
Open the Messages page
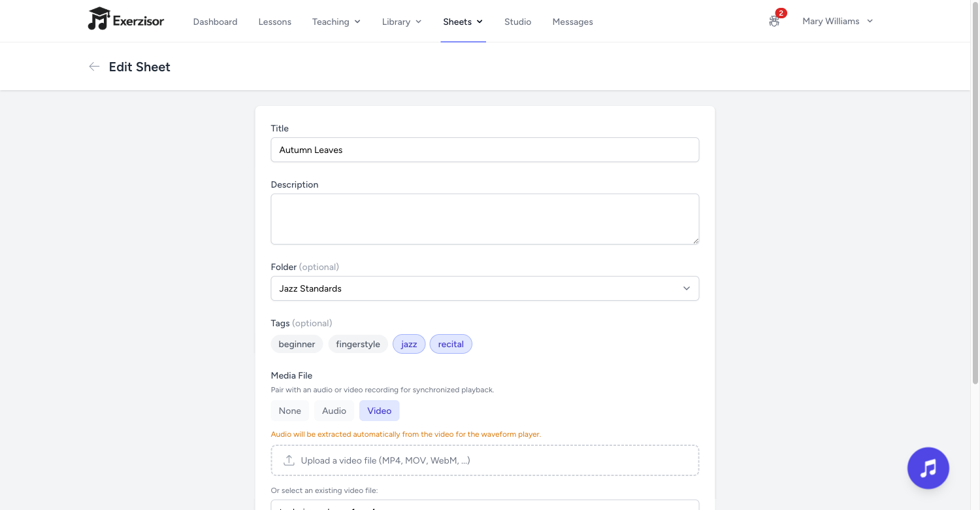tap(572, 22)
